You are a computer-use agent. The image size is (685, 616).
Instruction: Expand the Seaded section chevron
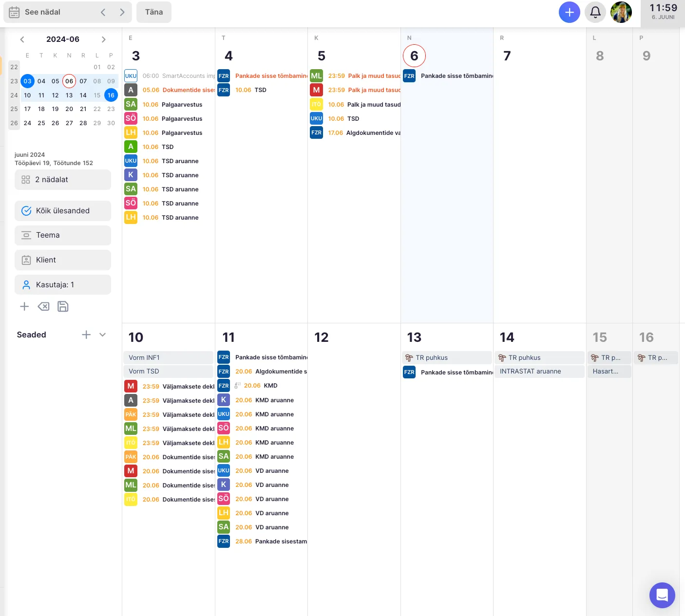pyautogui.click(x=102, y=335)
